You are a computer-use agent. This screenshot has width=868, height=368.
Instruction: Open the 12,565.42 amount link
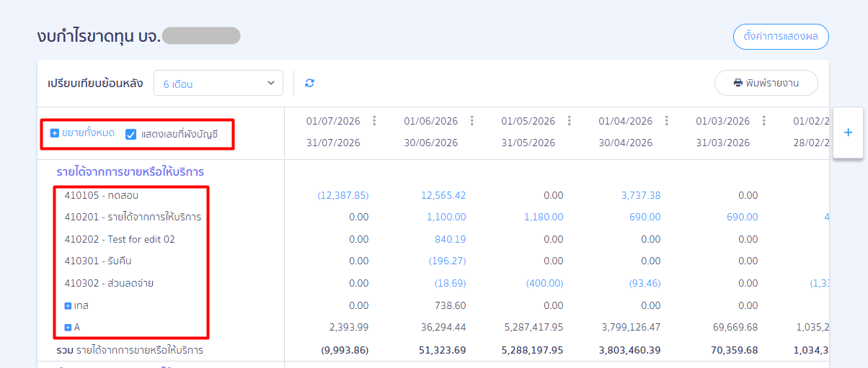[x=443, y=195]
